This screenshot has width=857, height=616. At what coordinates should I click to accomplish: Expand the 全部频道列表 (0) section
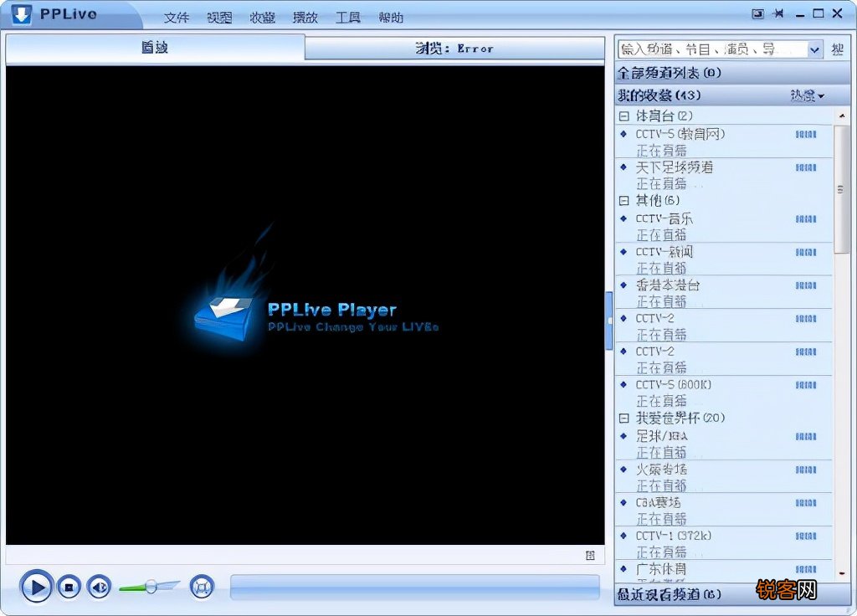[732, 73]
